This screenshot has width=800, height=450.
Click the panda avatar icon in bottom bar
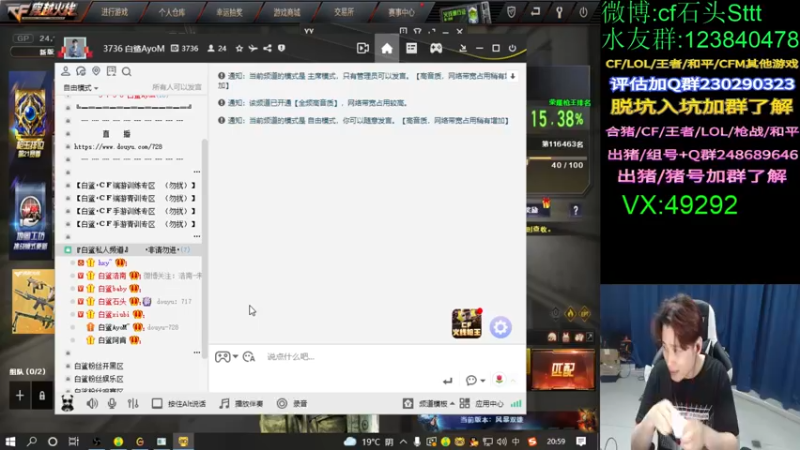(67, 404)
